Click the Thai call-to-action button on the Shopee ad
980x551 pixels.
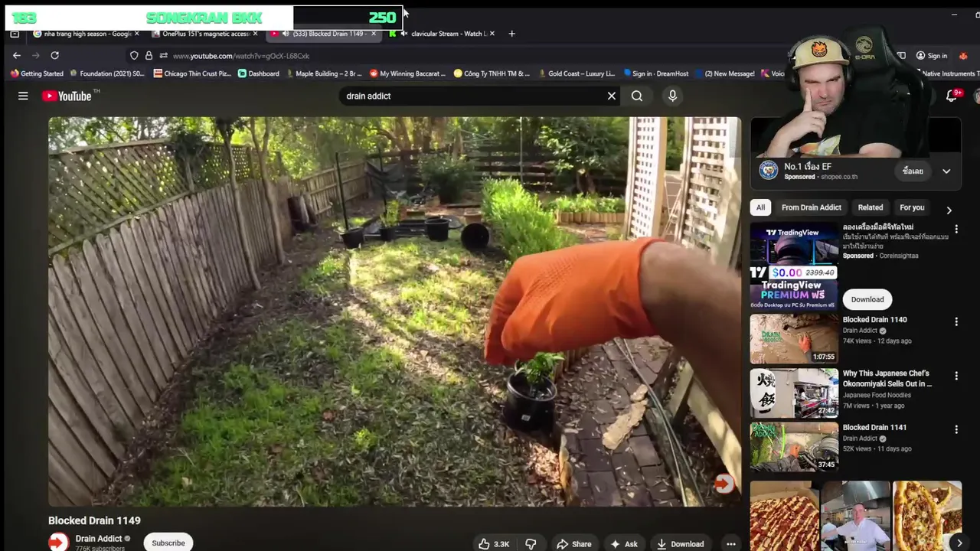(x=912, y=171)
